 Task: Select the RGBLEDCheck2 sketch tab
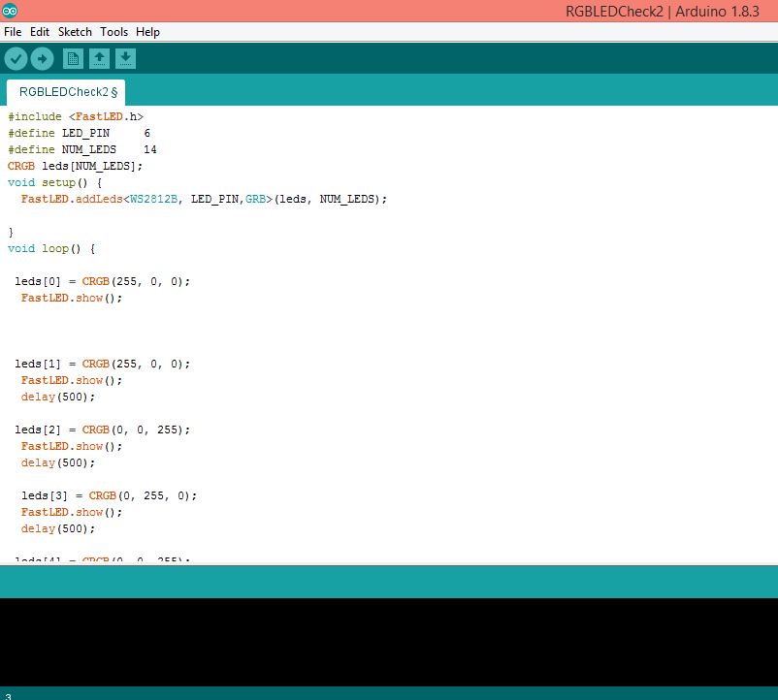pos(66,92)
